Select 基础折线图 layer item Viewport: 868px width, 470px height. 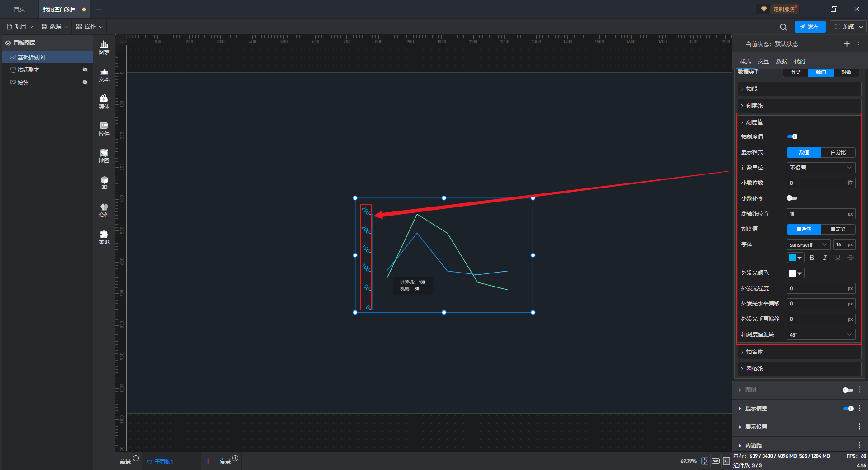(47, 57)
